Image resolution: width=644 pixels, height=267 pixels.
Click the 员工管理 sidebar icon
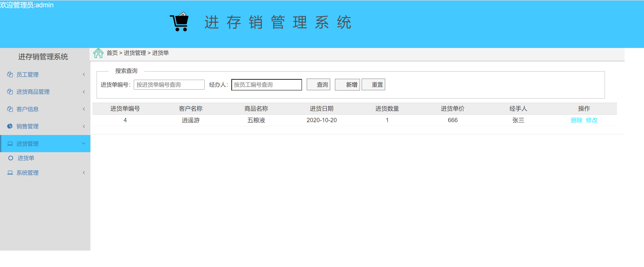tap(10, 74)
